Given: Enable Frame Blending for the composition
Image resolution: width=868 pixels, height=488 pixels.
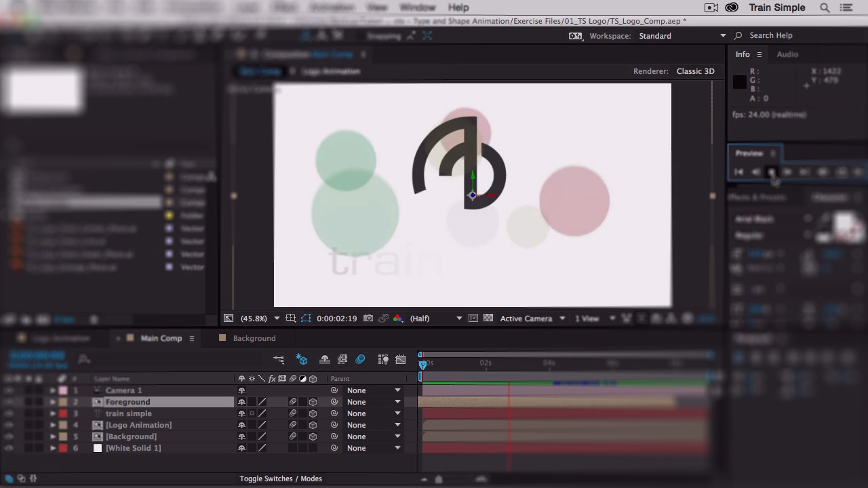Looking at the screenshot, I should [x=342, y=359].
